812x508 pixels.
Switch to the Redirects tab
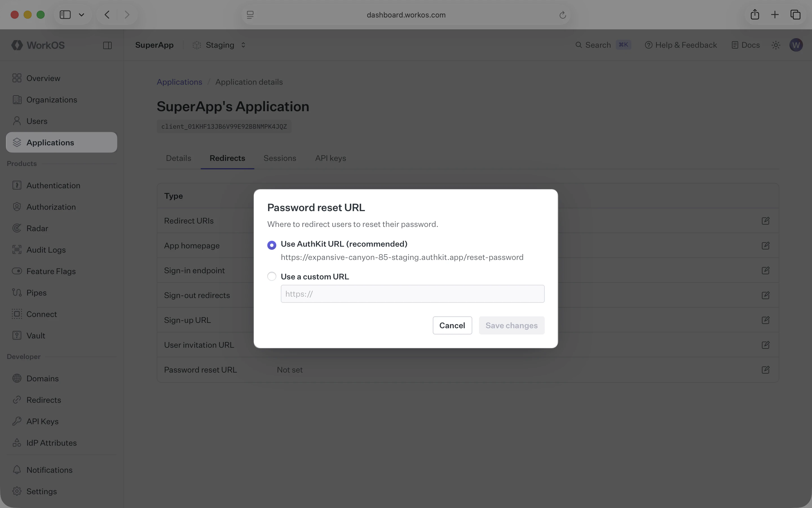[227, 158]
